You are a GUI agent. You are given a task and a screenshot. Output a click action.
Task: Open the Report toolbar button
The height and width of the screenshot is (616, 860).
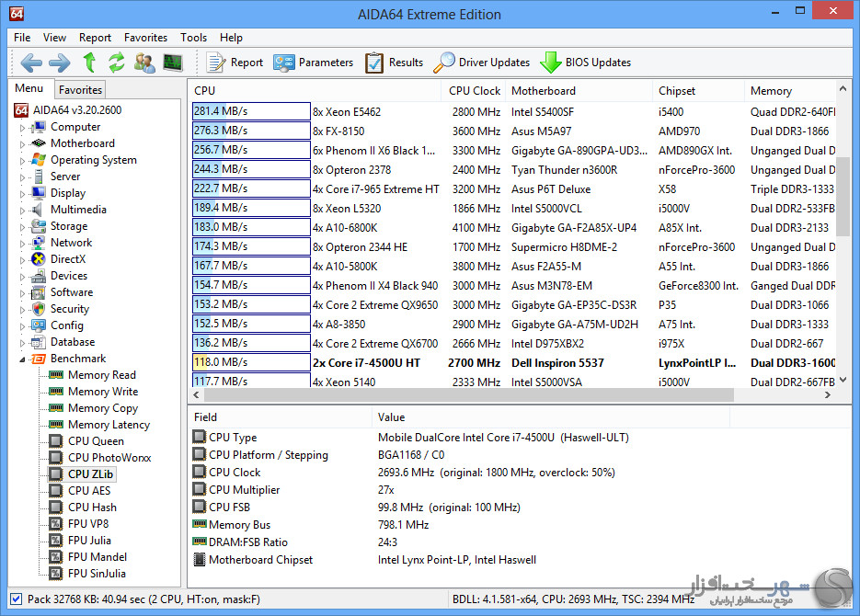(235, 63)
